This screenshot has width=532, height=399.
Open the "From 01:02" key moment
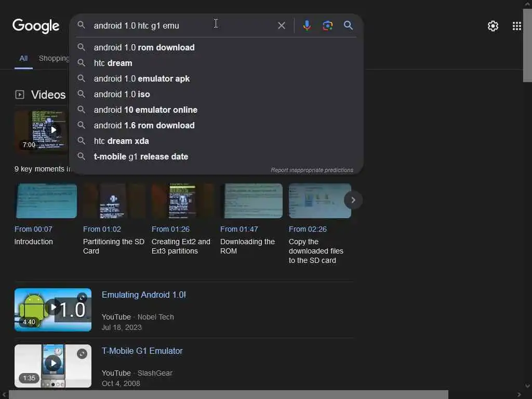click(102, 229)
